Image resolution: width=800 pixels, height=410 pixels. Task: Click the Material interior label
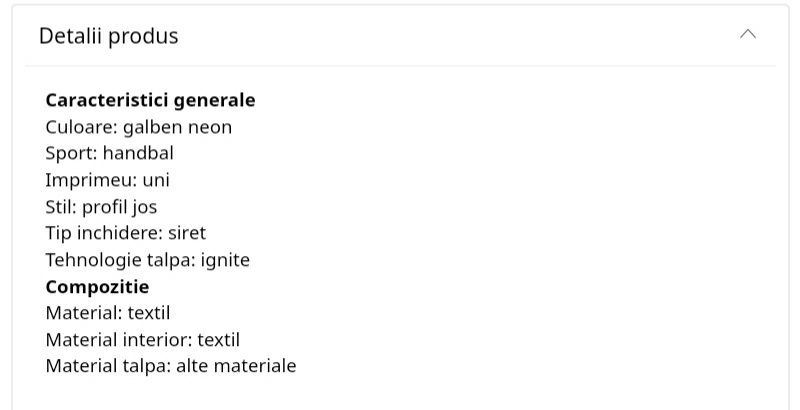(118, 340)
